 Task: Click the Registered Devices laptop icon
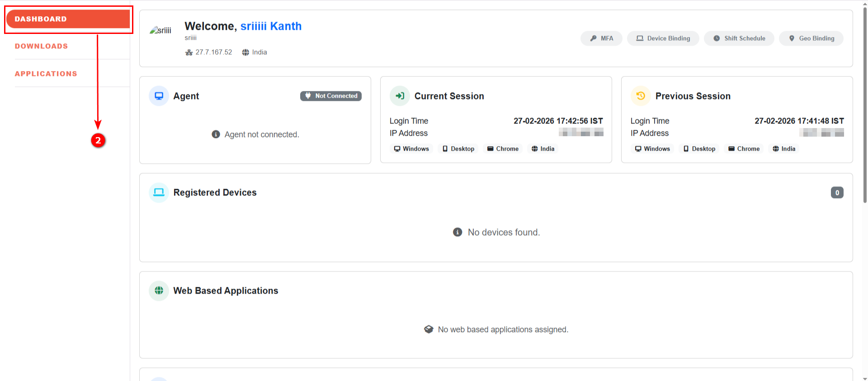pos(159,192)
